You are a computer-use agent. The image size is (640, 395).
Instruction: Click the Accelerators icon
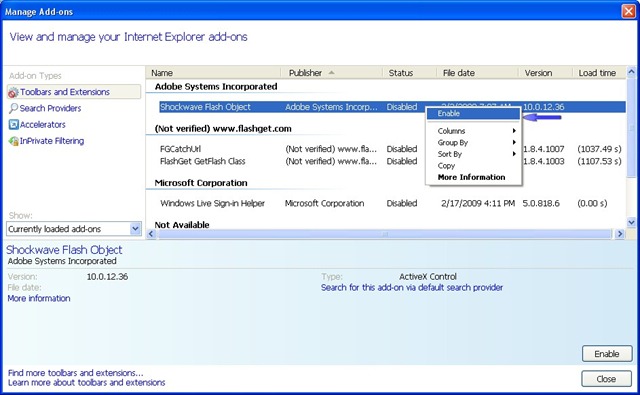point(13,124)
